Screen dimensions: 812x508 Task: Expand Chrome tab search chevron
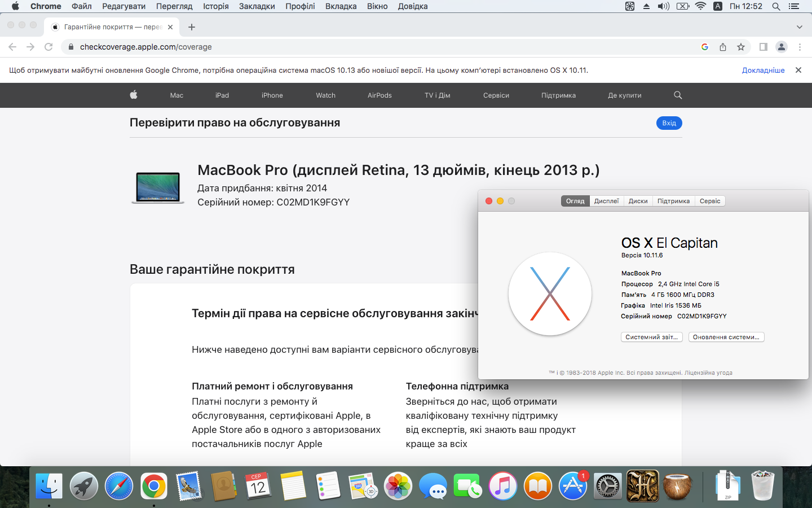800,27
